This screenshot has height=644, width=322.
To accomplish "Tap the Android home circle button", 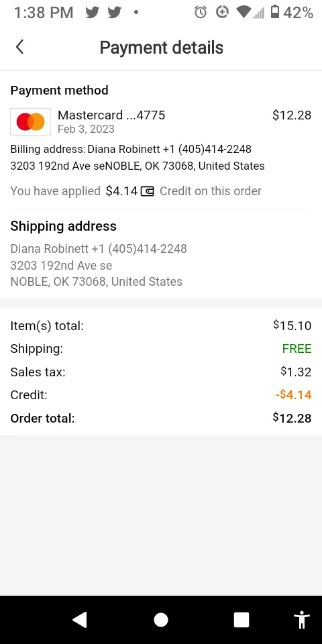I will click(x=161, y=620).
